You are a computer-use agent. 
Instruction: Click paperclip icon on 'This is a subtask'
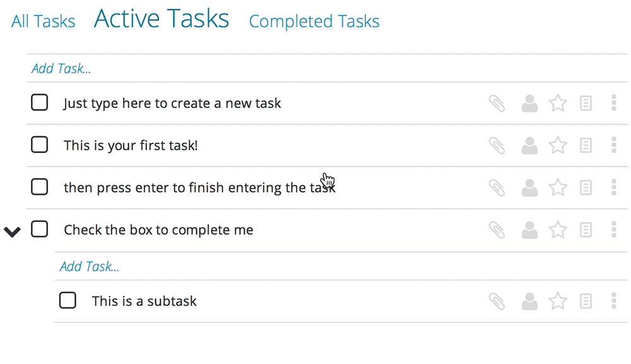(497, 302)
